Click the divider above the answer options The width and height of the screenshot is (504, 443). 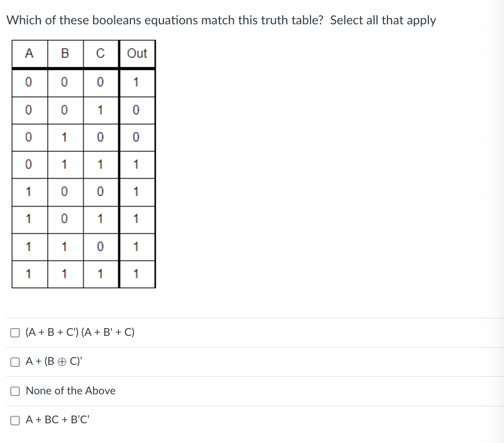click(x=252, y=317)
